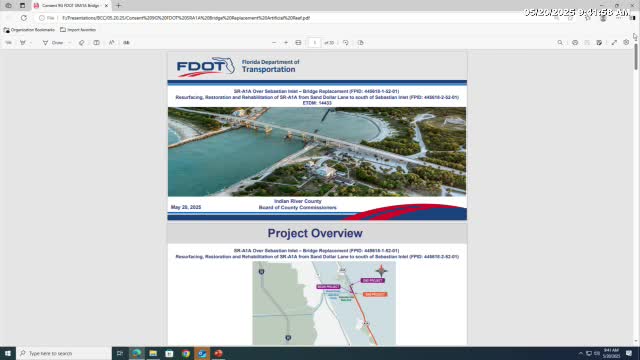Open the highlight color dropdown arrow

click(x=31, y=42)
